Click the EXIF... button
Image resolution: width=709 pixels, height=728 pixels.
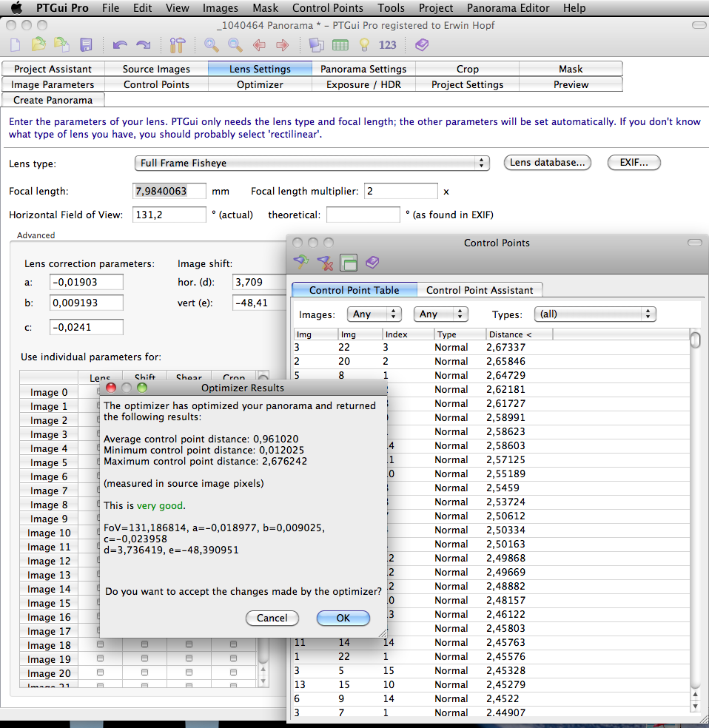click(x=634, y=163)
